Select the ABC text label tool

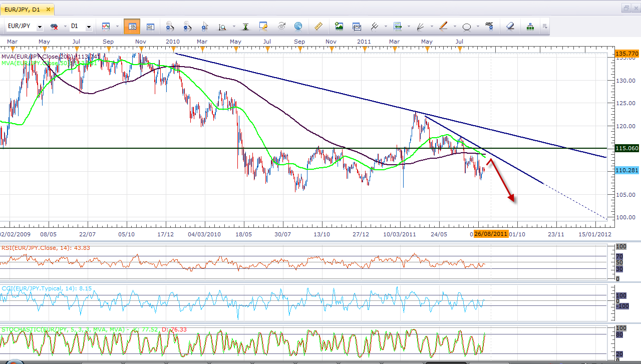pyautogui.click(x=489, y=26)
